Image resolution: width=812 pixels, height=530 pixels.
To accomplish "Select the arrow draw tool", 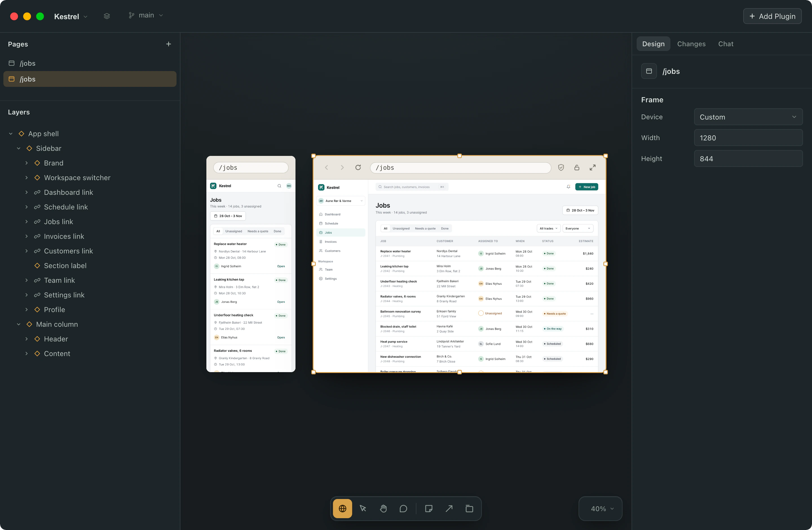I will click(449, 509).
